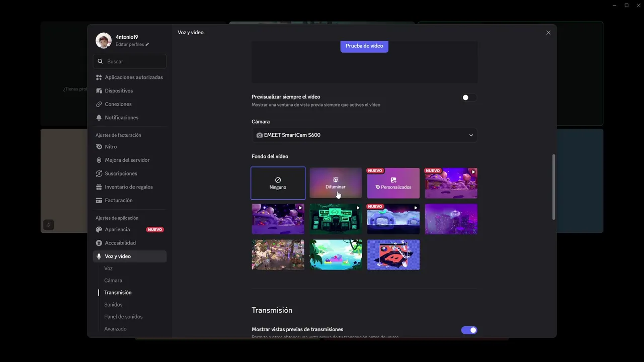This screenshot has width=644, height=362.
Task: Close the settings dialog with X
Action: (x=548, y=33)
